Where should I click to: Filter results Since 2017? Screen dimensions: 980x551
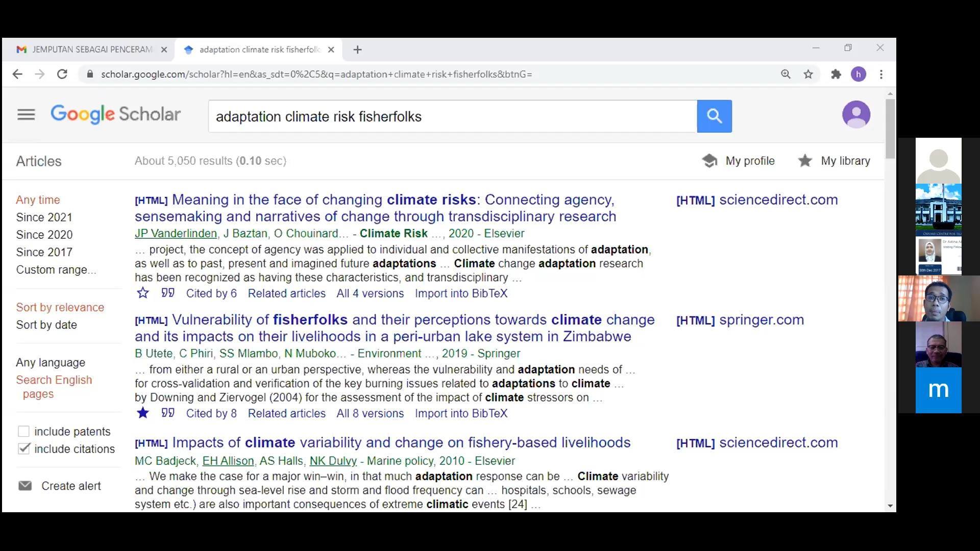44,252
